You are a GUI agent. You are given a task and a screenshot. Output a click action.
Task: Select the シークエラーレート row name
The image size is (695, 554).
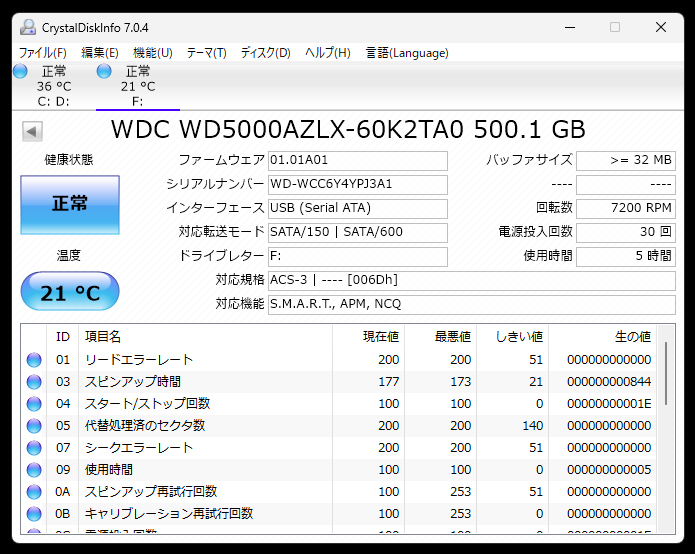pyautogui.click(x=139, y=448)
